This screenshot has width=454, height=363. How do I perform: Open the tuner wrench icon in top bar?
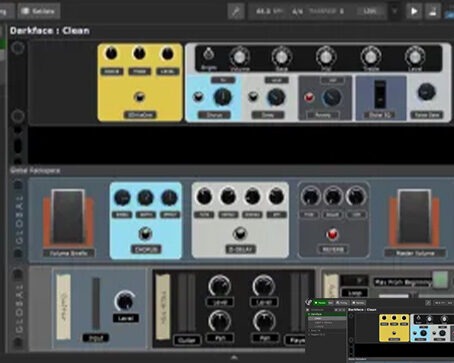click(x=236, y=12)
